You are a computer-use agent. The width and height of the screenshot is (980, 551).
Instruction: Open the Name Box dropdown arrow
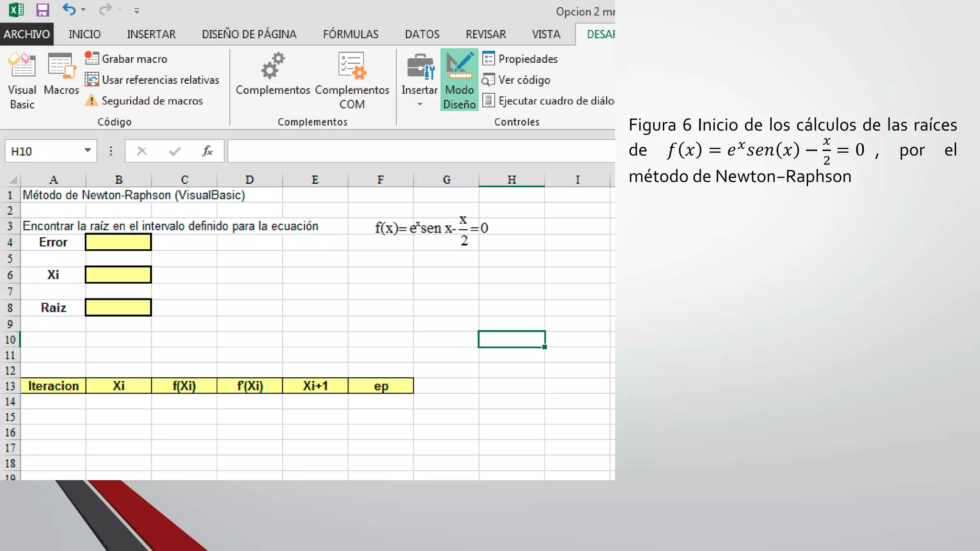point(88,151)
